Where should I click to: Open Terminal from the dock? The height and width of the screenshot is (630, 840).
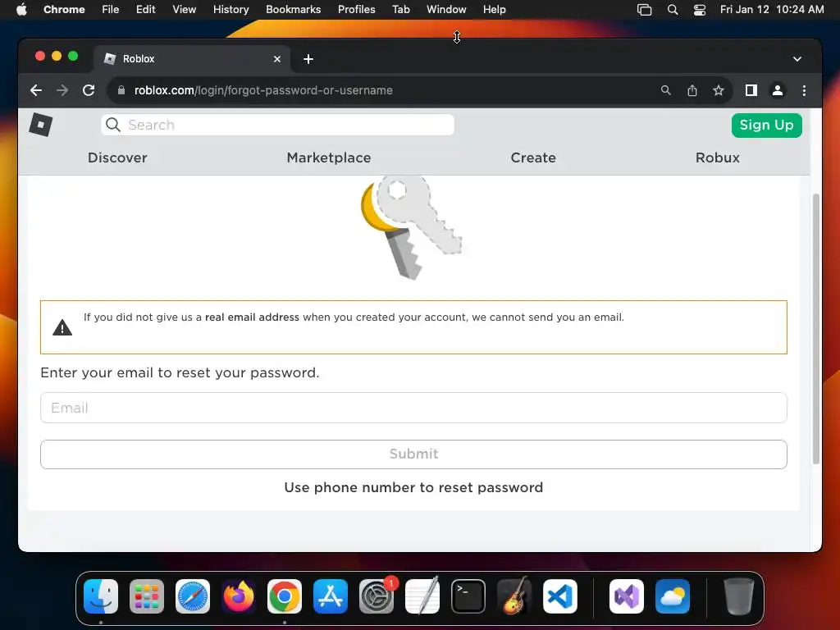(x=468, y=596)
